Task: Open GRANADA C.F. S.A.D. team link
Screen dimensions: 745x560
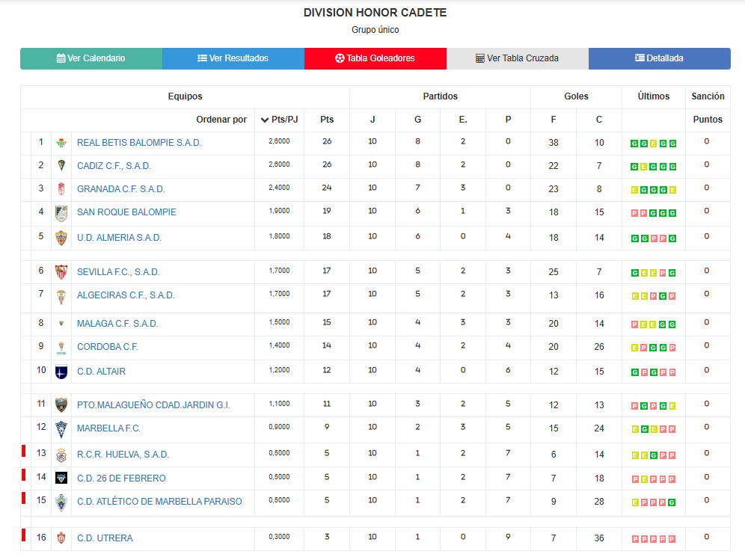Action: pyautogui.click(x=121, y=189)
